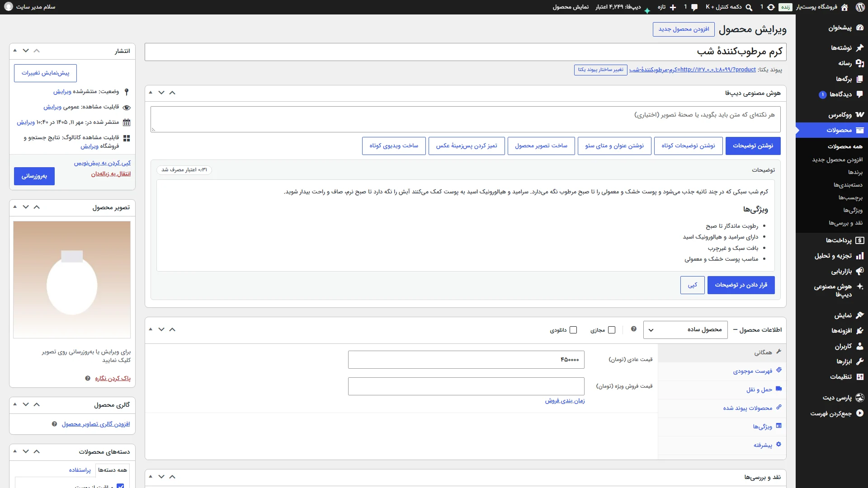868x488 pixels.
Task: Open DeepFa AI (هوش مصنوعی دیپ‌فا) sidebar item
Action: (832, 291)
